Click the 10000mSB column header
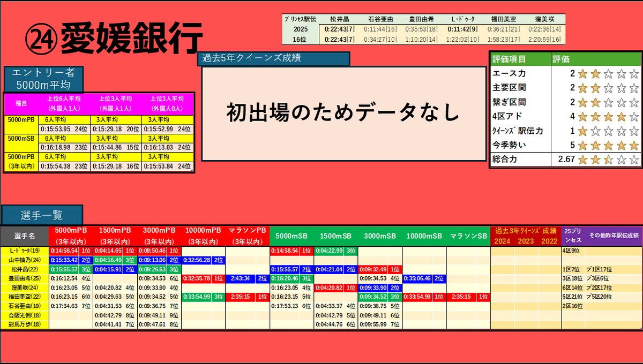This screenshot has width=643, height=364. coord(424,236)
